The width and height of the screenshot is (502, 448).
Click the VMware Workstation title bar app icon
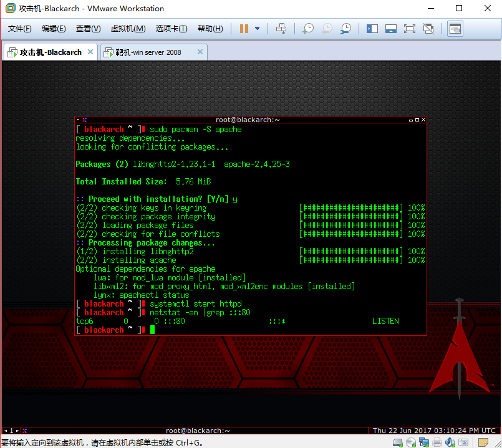point(10,8)
